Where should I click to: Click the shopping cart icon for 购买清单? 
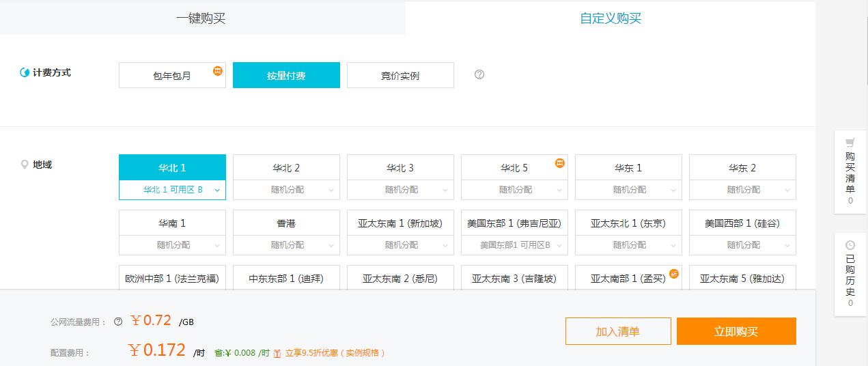(x=850, y=143)
